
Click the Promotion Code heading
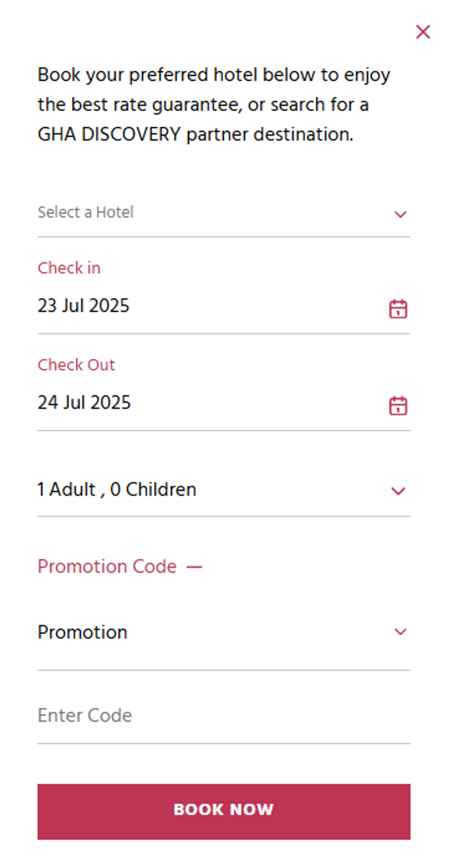tap(107, 567)
